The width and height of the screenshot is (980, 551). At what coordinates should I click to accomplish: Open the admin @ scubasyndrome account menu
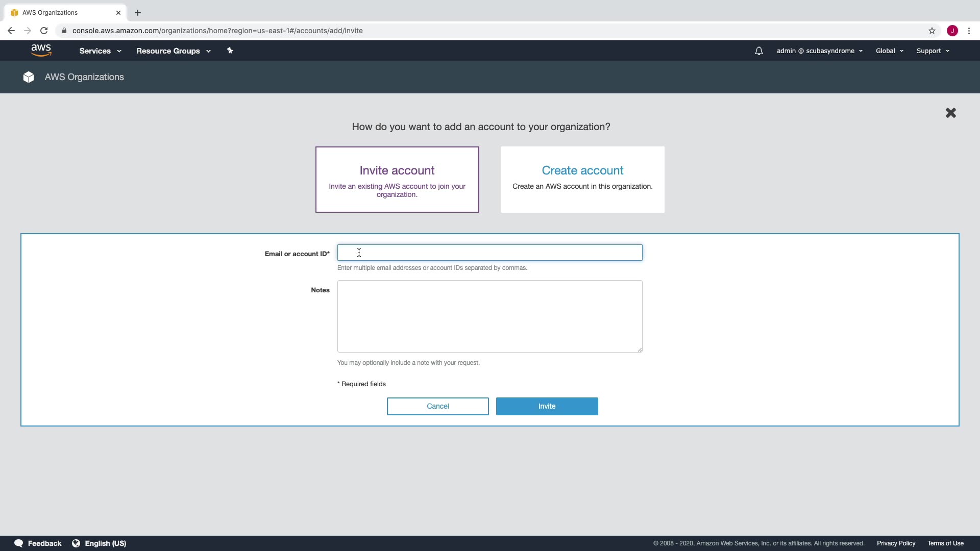819,51
